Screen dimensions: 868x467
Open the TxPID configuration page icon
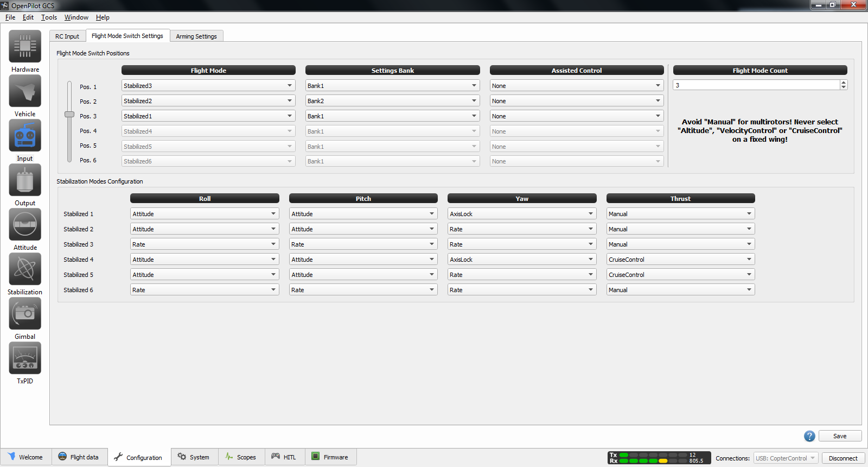click(x=25, y=358)
